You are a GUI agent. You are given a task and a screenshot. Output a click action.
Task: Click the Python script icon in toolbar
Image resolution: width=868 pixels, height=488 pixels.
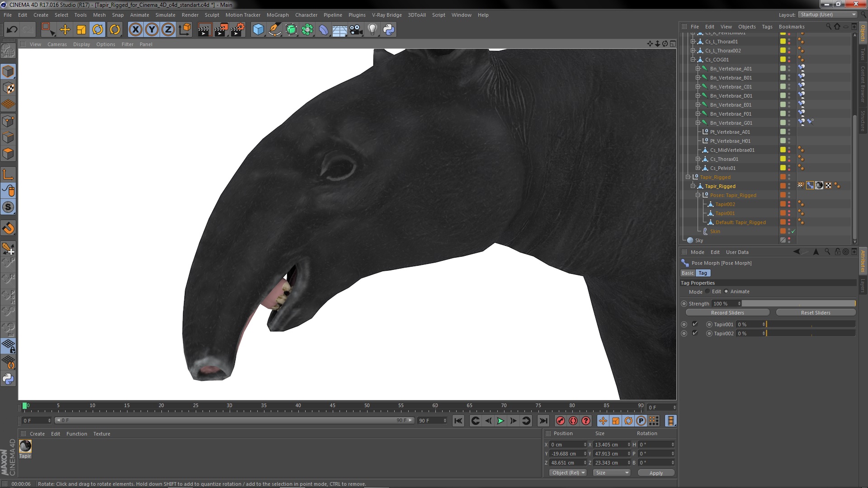[389, 30]
